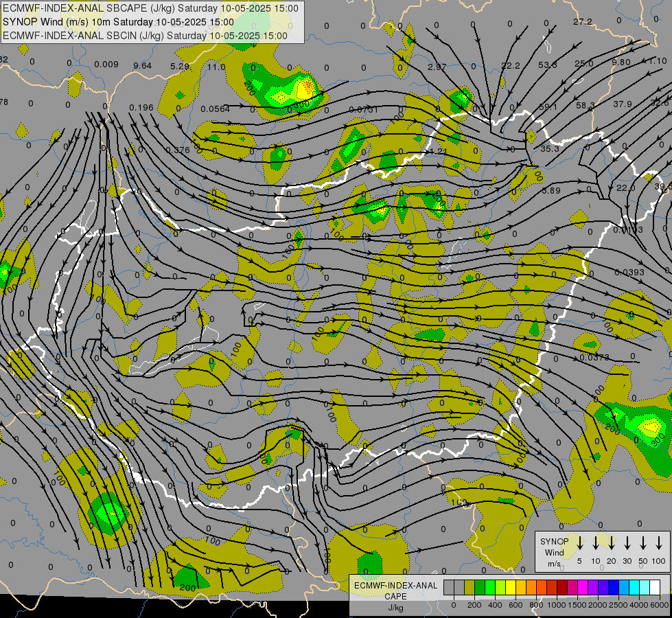The image size is (672, 618).
Task: Click the 27.2 value on the map
Action: (583, 22)
